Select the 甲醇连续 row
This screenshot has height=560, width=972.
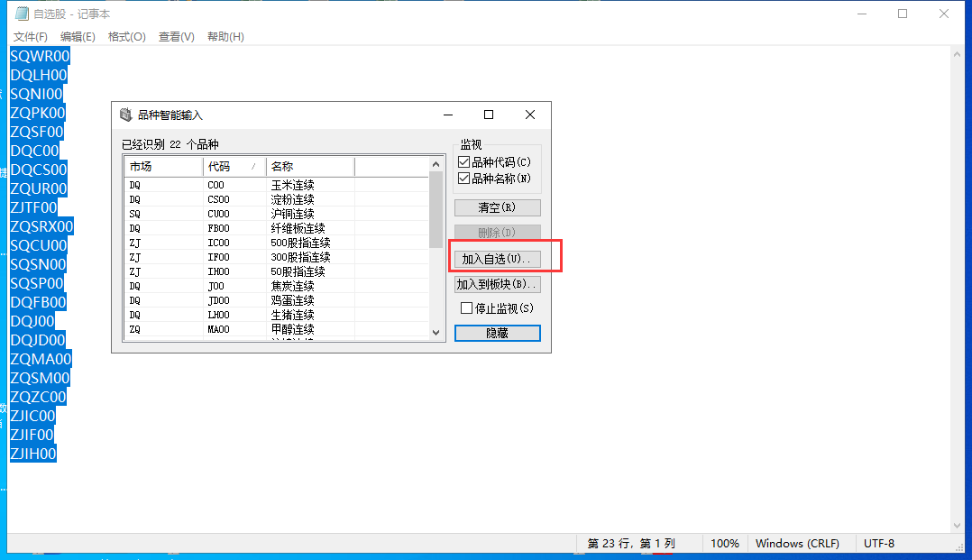(x=277, y=329)
